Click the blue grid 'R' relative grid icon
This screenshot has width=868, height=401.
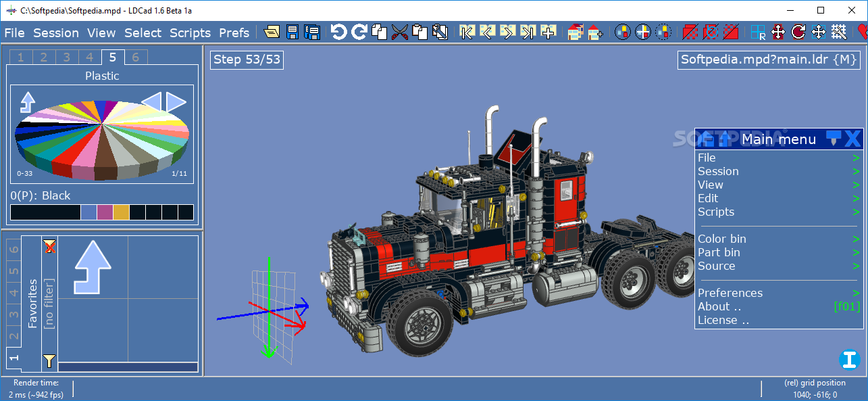[758, 32]
